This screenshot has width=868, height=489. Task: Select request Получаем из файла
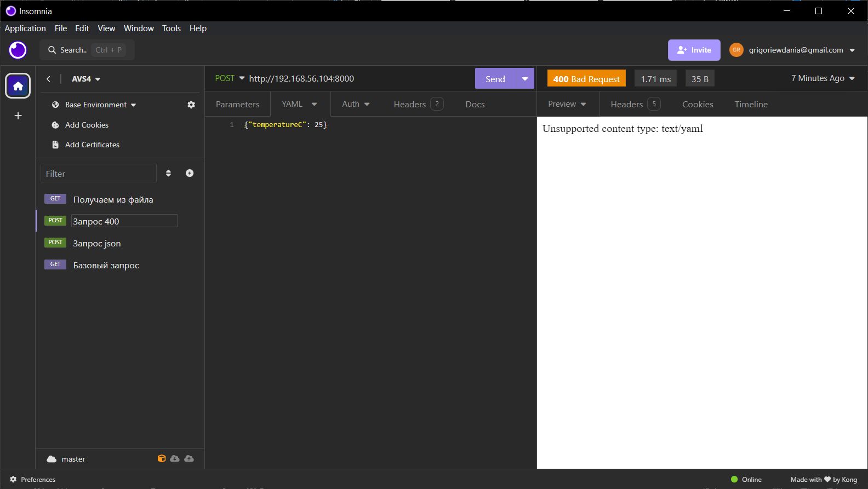click(x=113, y=199)
